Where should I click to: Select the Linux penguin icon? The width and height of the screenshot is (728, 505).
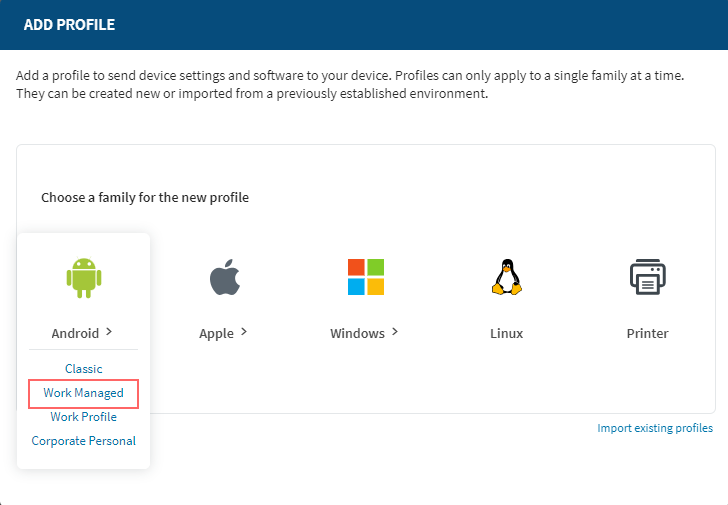507,277
